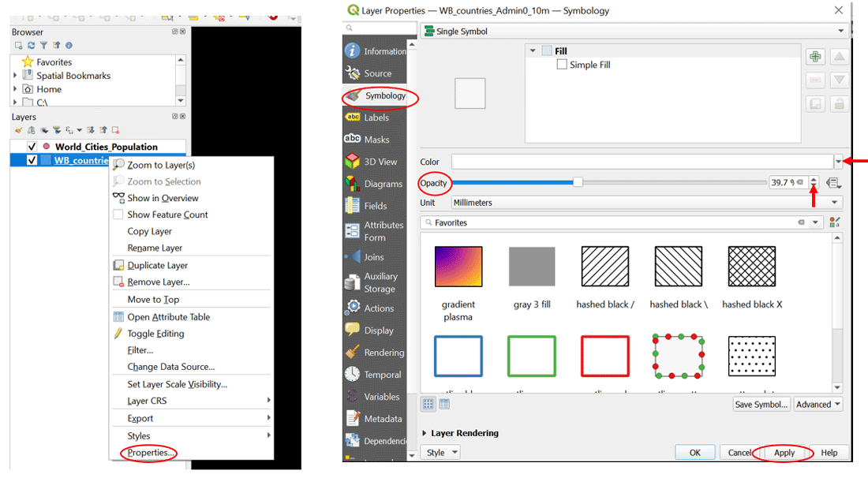This screenshot has width=868, height=489.
Task: Expand the Layer Rendering section
Action: coord(424,433)
